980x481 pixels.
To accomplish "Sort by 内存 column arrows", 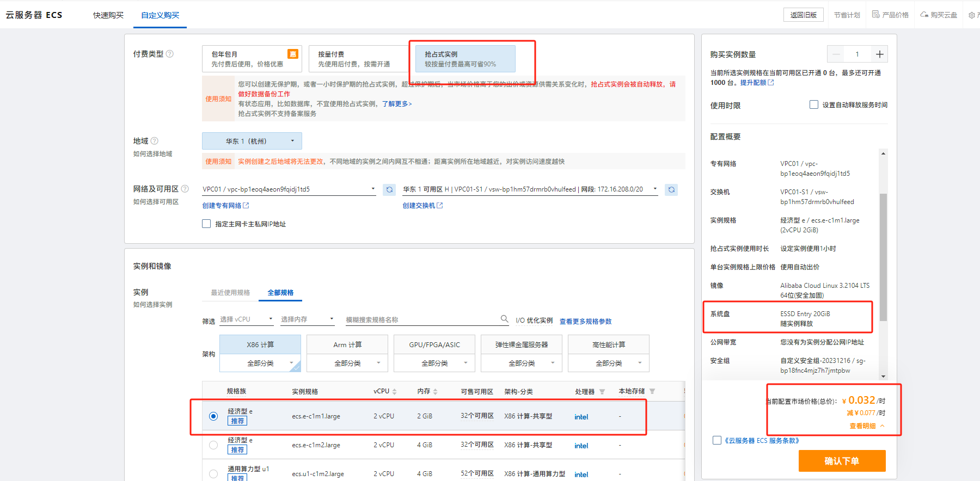I will click(x=436, y=391).
